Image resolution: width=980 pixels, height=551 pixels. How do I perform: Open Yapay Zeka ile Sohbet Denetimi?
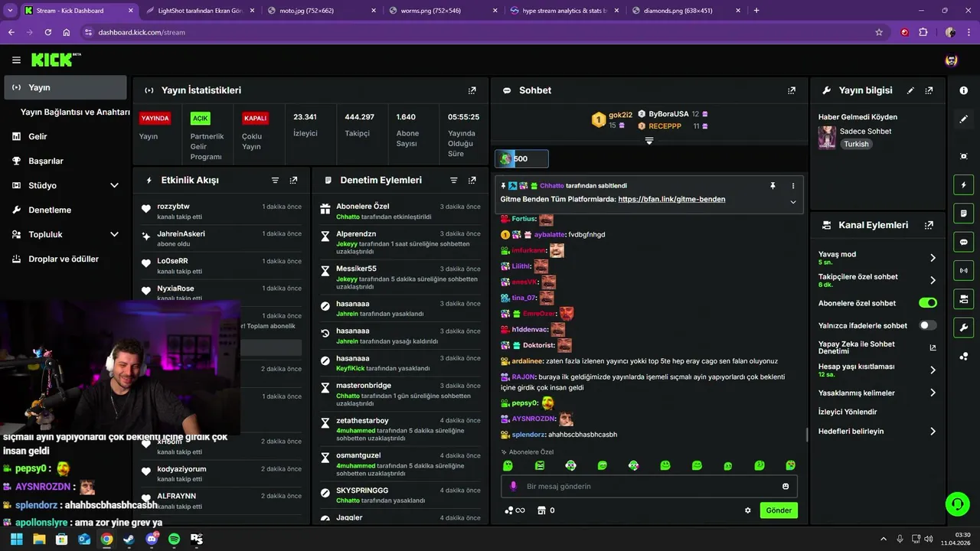click(877, 347)
